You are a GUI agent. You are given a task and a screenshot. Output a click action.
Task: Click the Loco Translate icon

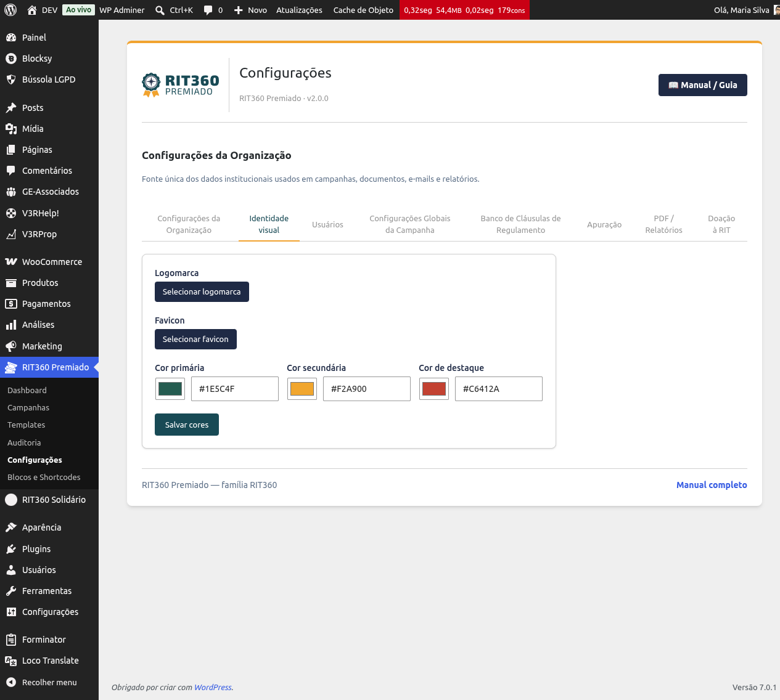pyautogui.click(x=11, y=661)
